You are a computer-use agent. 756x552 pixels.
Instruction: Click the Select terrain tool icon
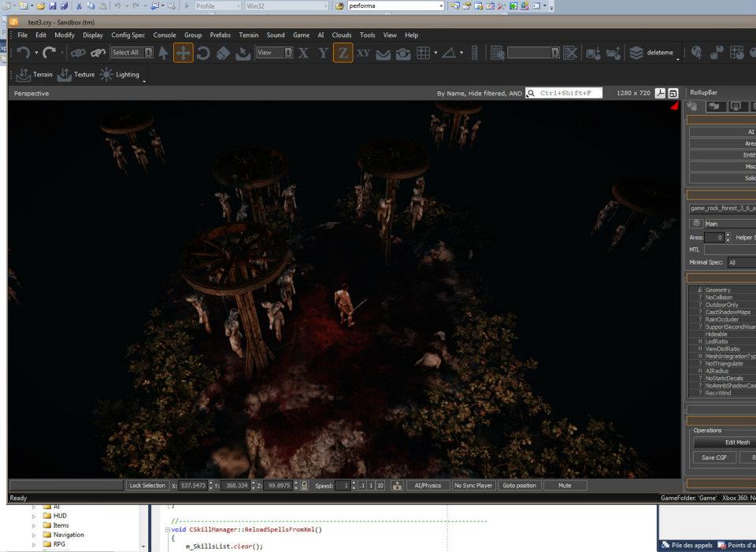pos(243,53)
